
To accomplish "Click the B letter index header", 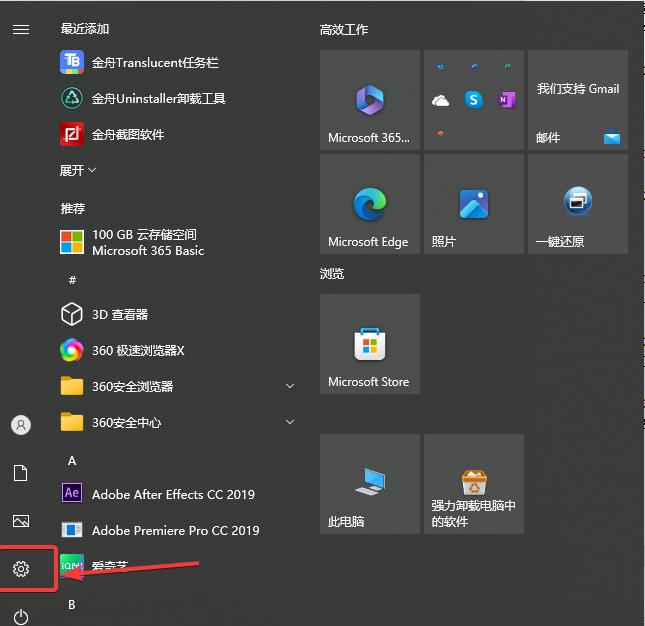I will (x=72, y=605).
